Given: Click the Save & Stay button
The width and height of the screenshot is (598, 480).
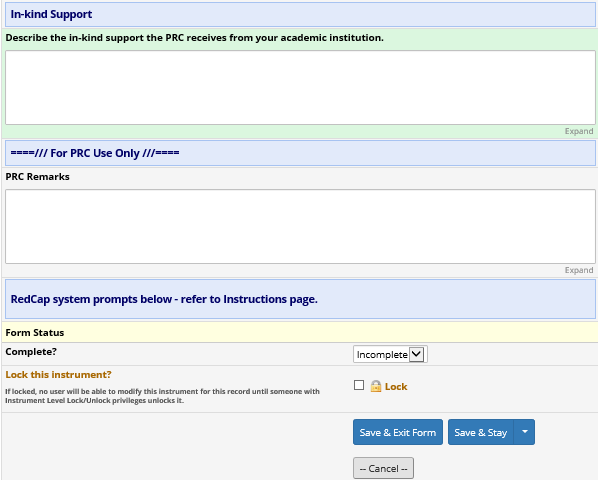Looking at the screenshot, I should 481,432.
